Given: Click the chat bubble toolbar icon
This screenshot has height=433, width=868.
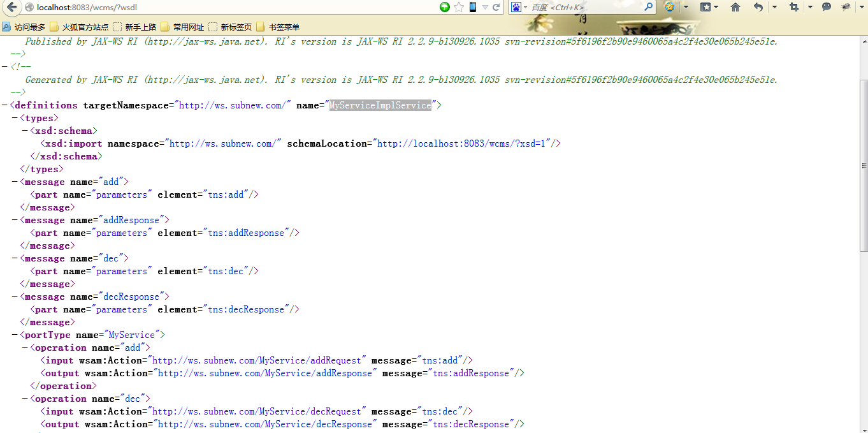Looking at the screenshot, I should click(827, 7).
